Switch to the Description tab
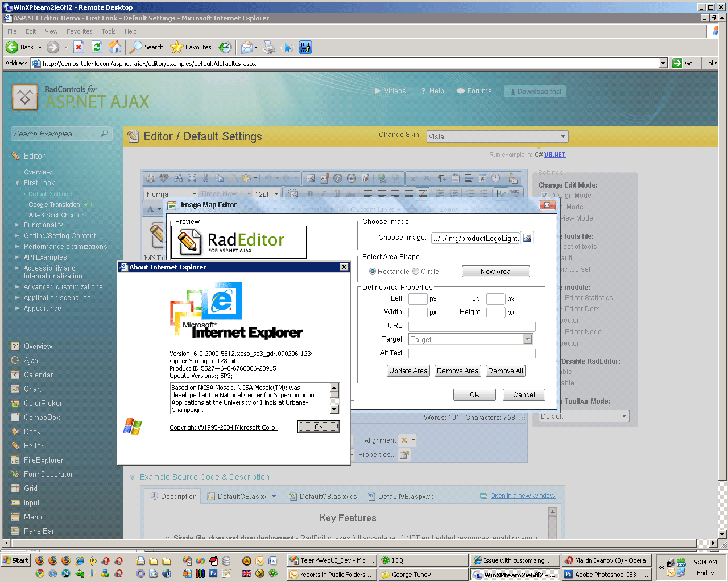 tap(173, 496)
